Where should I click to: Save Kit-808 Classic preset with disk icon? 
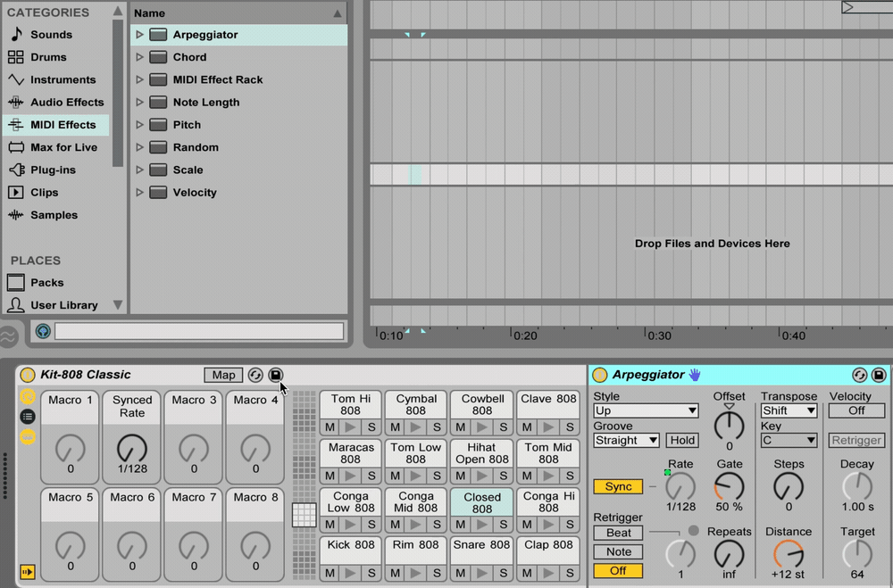pos(275,375)
